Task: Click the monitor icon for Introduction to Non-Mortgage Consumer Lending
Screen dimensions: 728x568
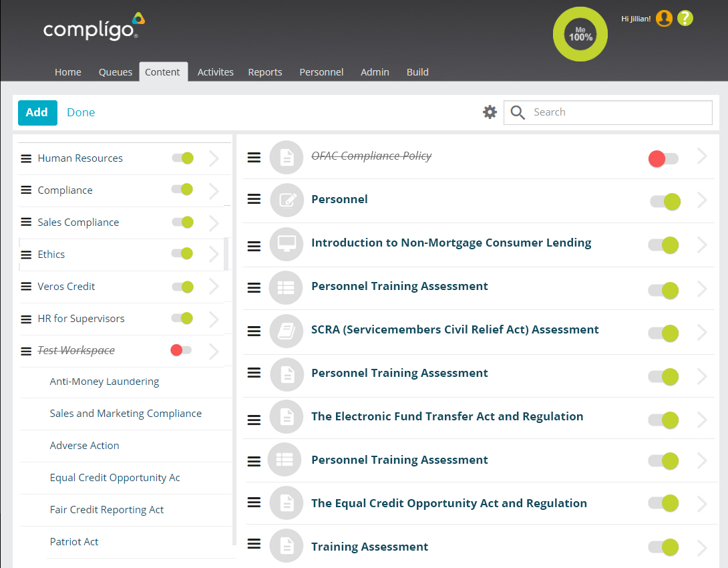Action: click(287, 243)
